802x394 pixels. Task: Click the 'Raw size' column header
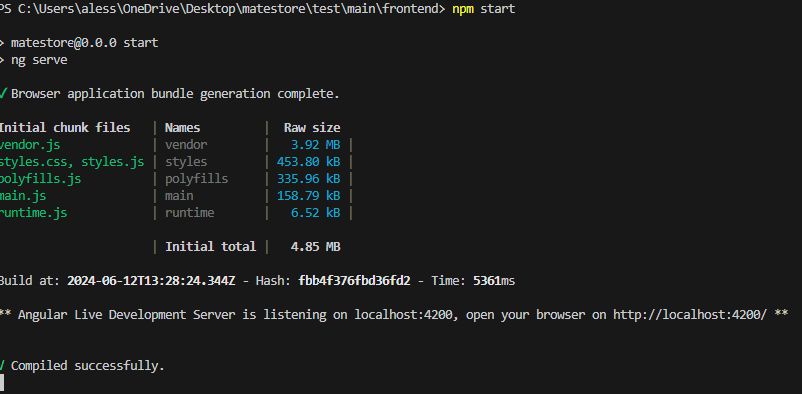tap(312, 128)
